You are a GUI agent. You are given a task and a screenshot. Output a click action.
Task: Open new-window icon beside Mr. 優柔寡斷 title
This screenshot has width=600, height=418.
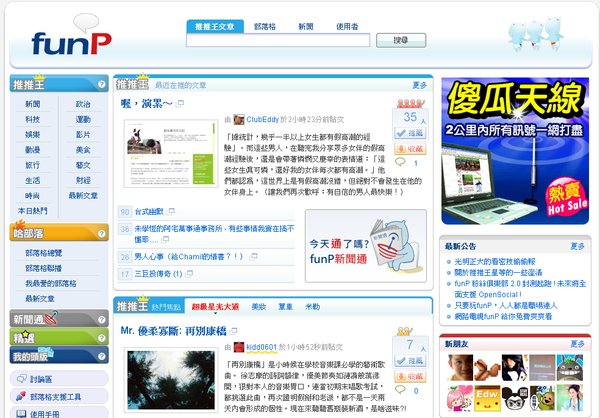pos(233,331)
